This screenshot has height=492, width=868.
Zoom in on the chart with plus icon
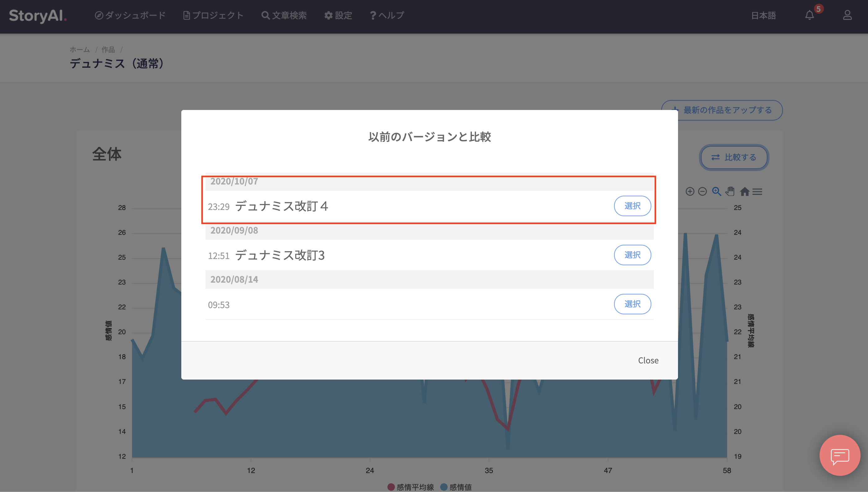point(690,192)
